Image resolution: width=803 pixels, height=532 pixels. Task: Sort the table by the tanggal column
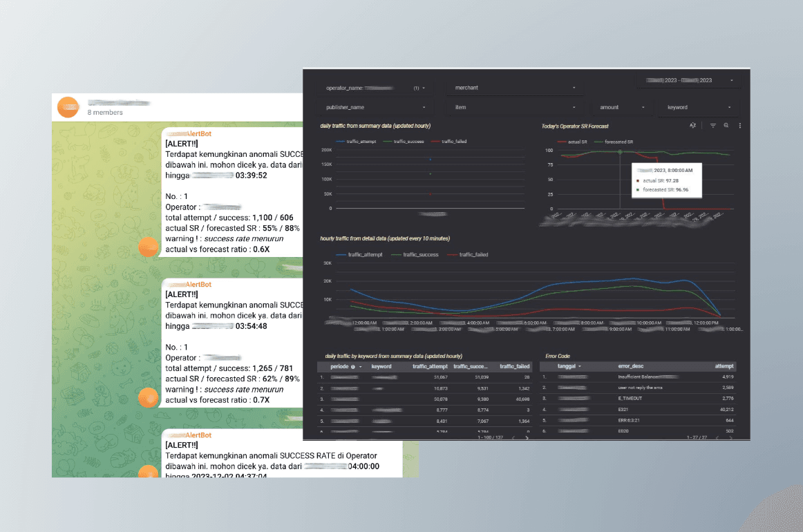(x=567, y=366)
